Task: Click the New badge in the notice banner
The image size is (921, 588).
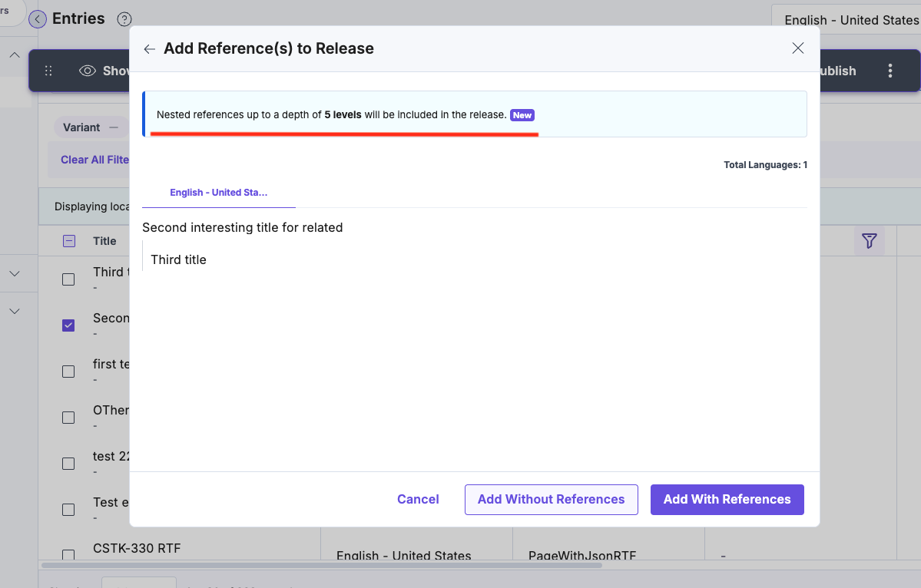Action: click(522, 115)
